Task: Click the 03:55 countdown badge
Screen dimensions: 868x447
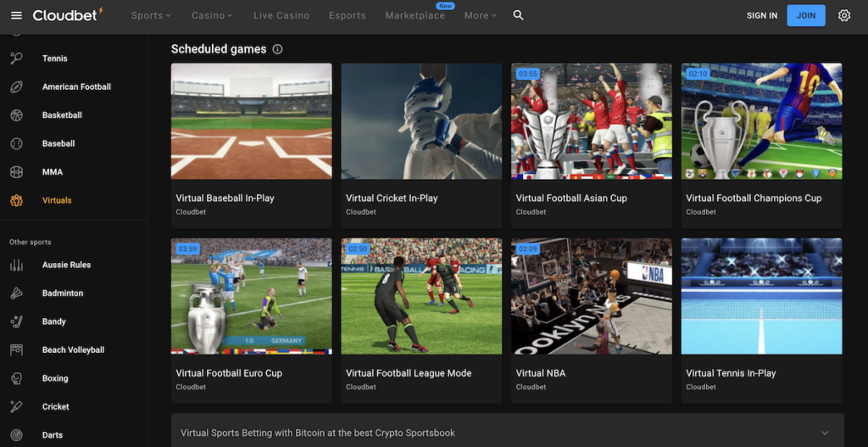Action: 527,74
